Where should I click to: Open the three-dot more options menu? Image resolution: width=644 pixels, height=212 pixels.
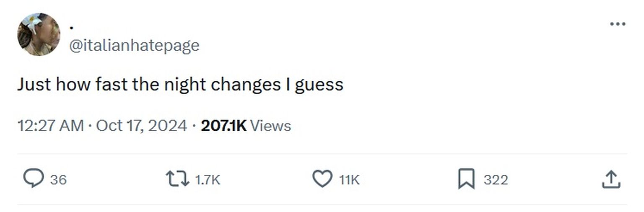618,24
